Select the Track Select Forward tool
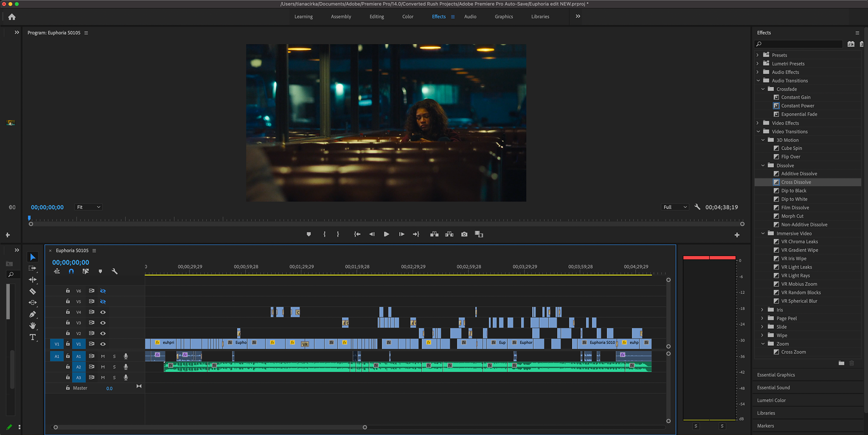Viewport: 868px width, 435px height. pyautogui.click(x=33, y=268)
